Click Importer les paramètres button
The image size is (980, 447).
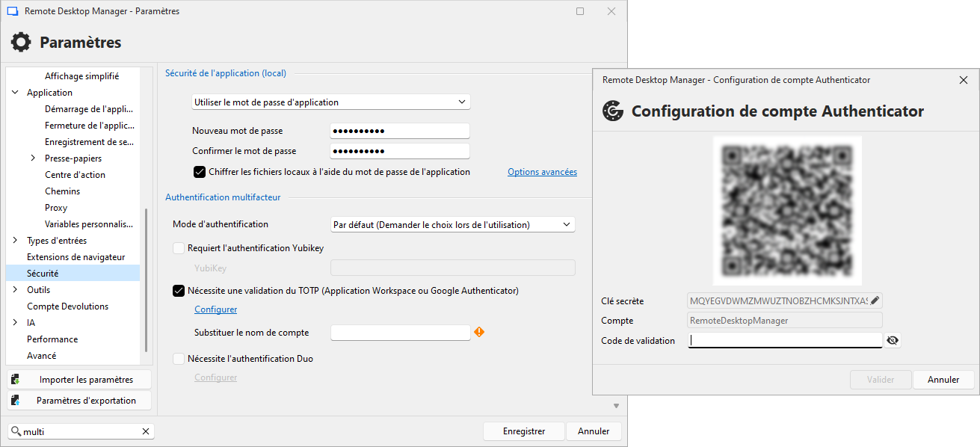tap(78, 380)
